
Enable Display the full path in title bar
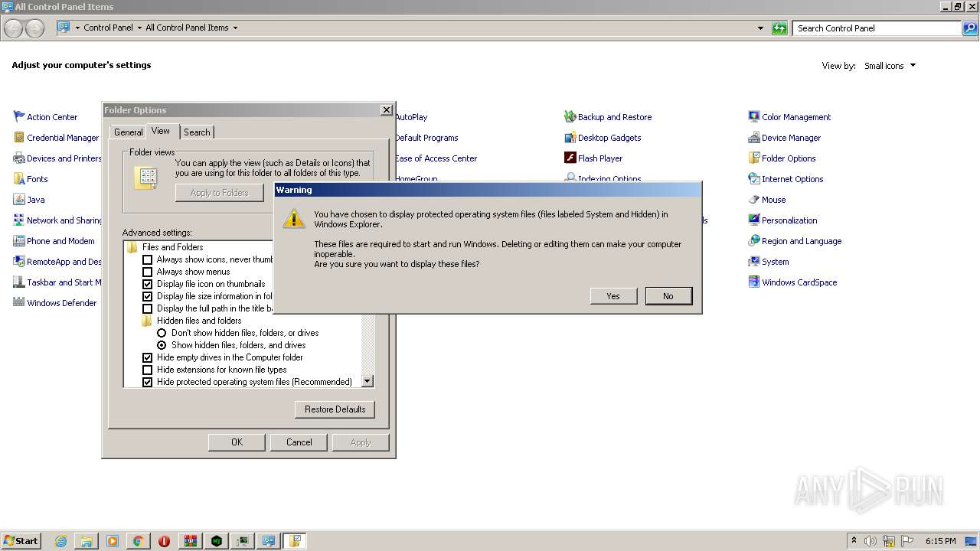click(x=148, y=308)
